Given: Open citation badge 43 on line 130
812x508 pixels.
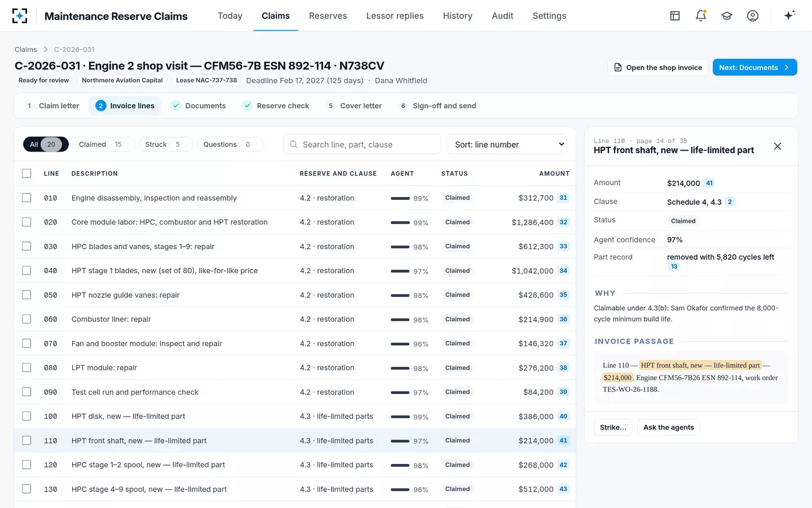Looking at the screenshot, I should tap(563, 489).
